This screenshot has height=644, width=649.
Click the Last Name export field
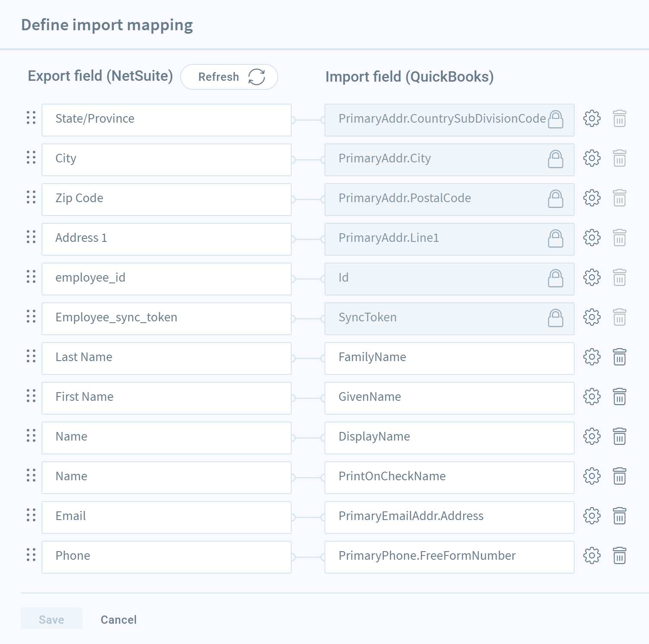[x=166, y=358]
